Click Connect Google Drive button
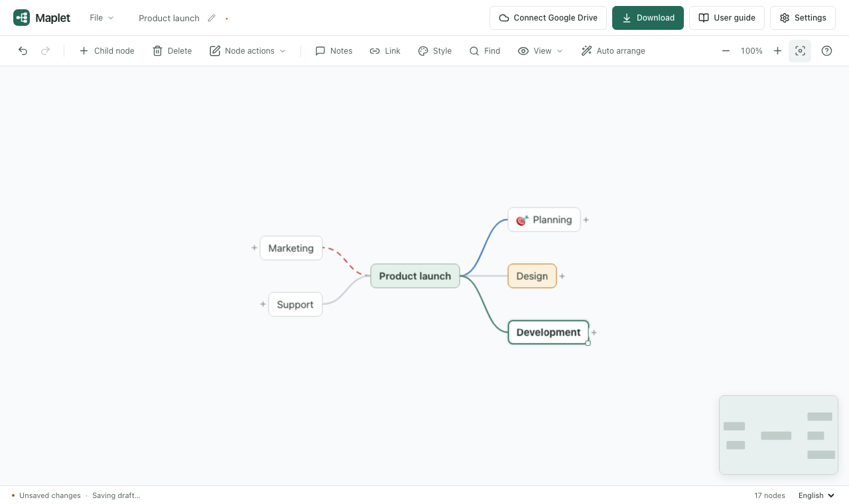The width and height of the screenshot is (849, 504). (548, 18)
